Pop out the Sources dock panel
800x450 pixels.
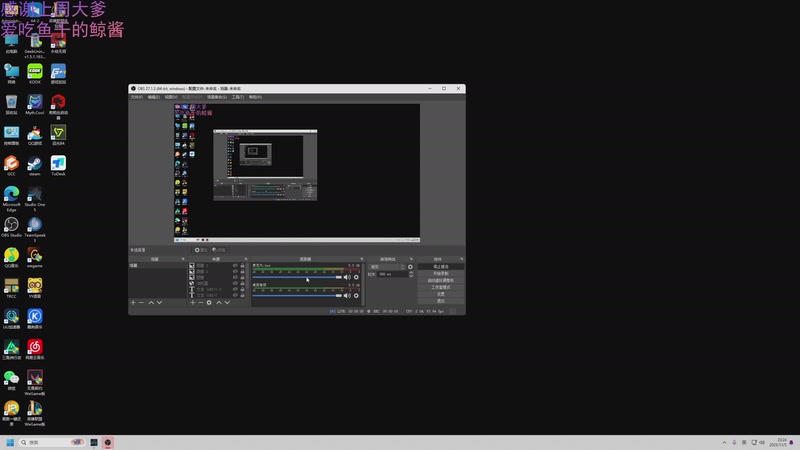coord(245,259)
